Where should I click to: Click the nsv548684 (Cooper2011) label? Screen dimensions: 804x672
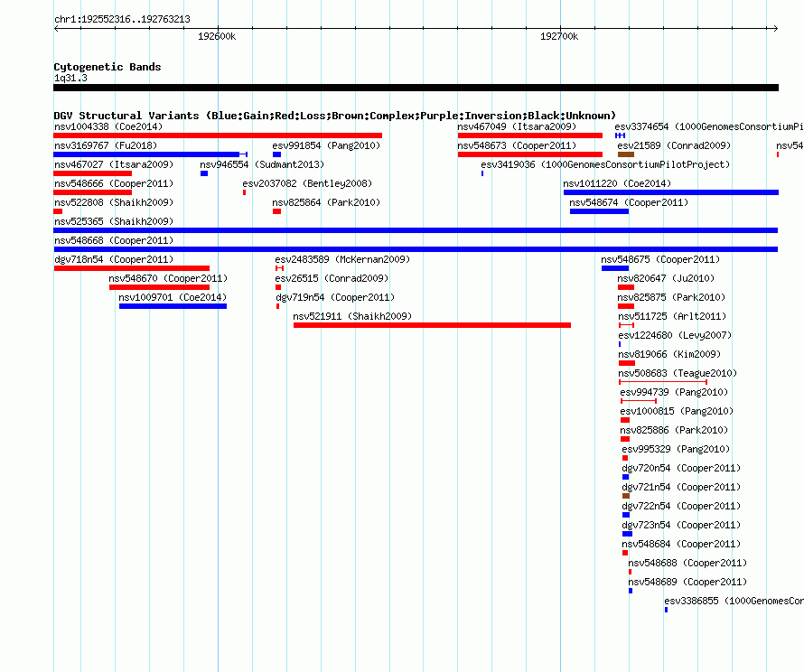681,544
